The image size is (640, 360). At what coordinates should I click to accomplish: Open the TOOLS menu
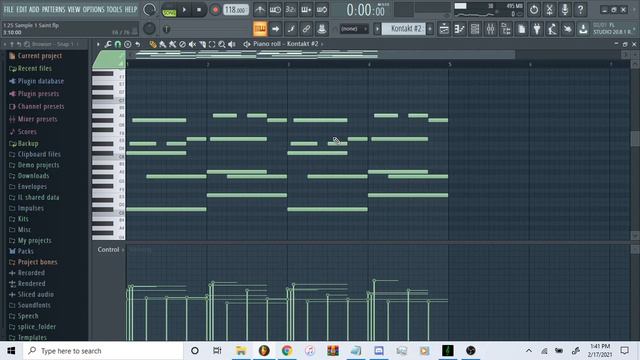(114, 9)
